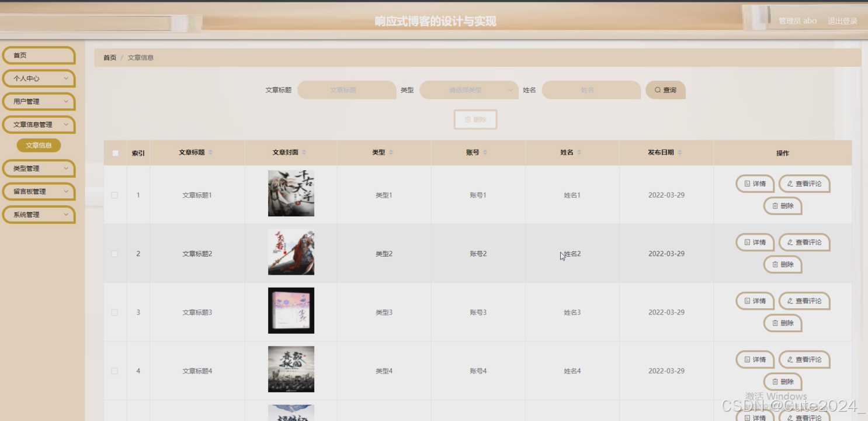
Task: Click the bulk 删除 button above table
Action: (x=475, y=119)
